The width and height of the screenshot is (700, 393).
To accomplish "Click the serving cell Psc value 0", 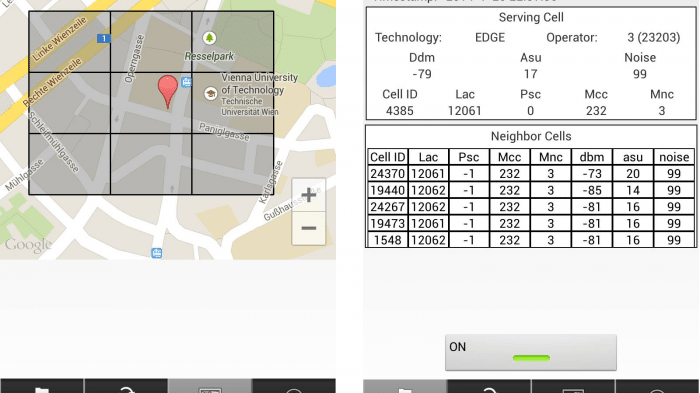I will (530, 111).
